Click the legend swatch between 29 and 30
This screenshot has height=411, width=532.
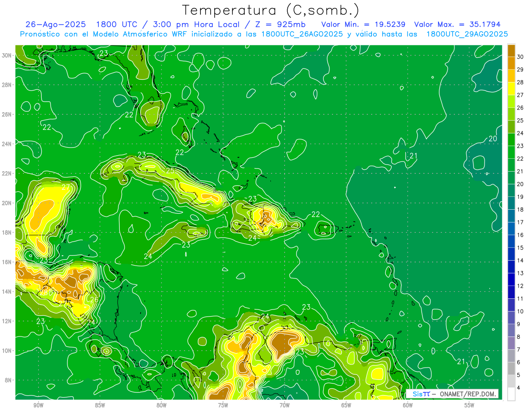[x=511, y=63]
